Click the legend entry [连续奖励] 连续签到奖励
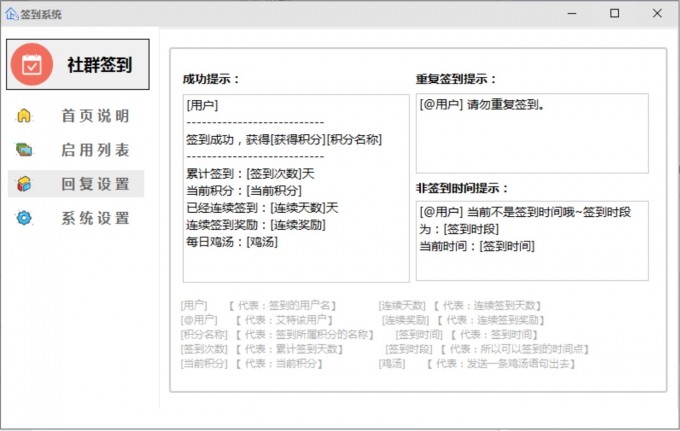 pyautogui.click(x=463, y=320)
